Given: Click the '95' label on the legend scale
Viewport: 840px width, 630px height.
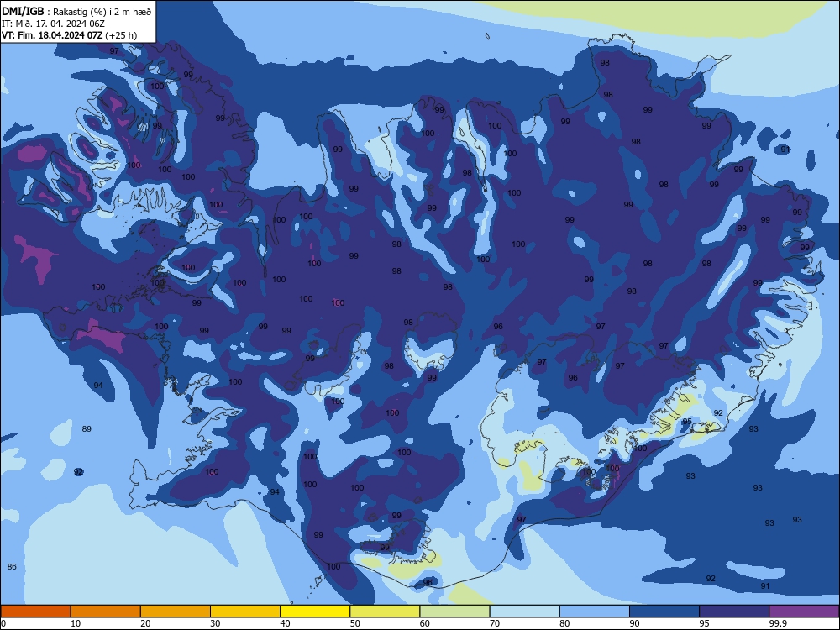Looking at the screenshot, I should [x=704, y=623].
